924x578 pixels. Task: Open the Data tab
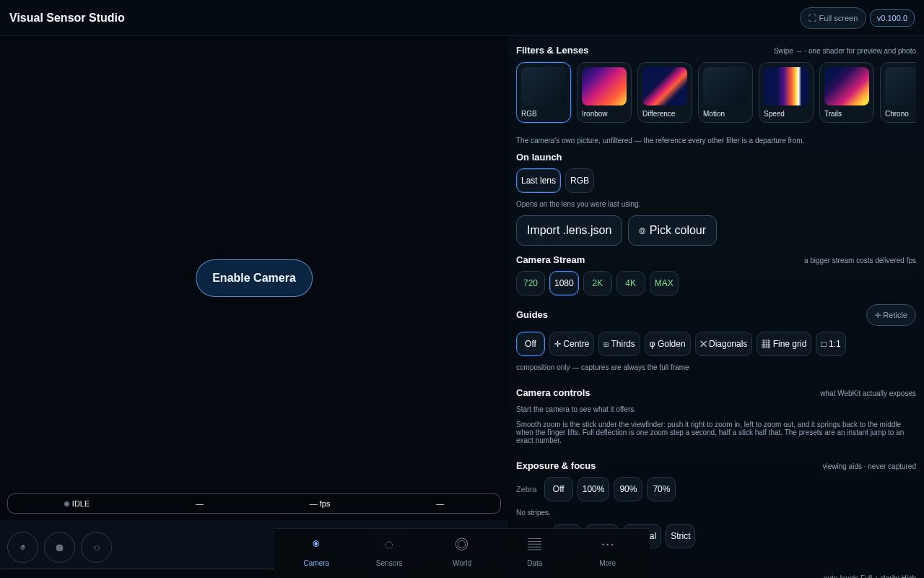(535, 553)
